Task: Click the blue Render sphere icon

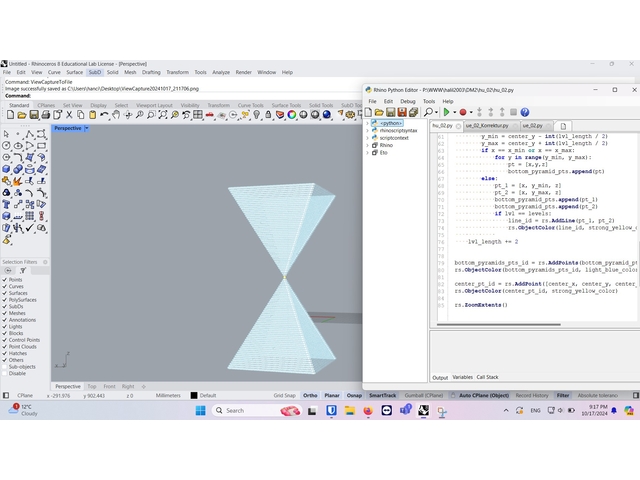Action: 327,115
